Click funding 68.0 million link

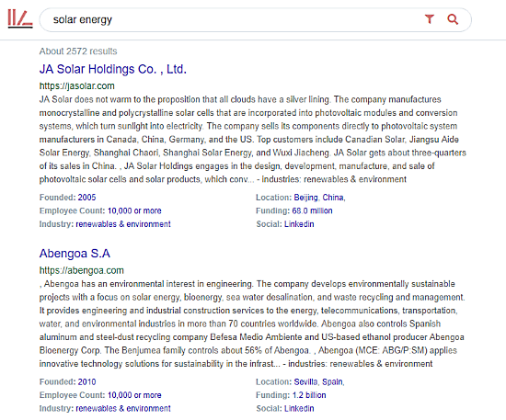pos(312,210)
